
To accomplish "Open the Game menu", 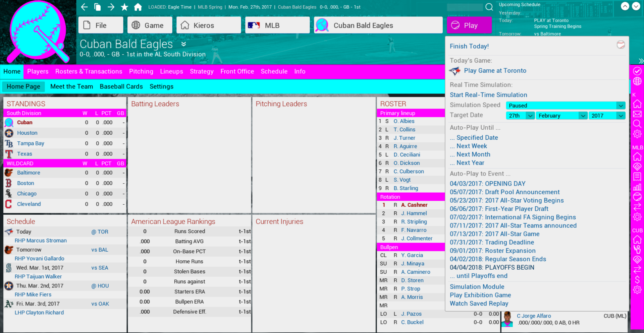I will point(150,25).
